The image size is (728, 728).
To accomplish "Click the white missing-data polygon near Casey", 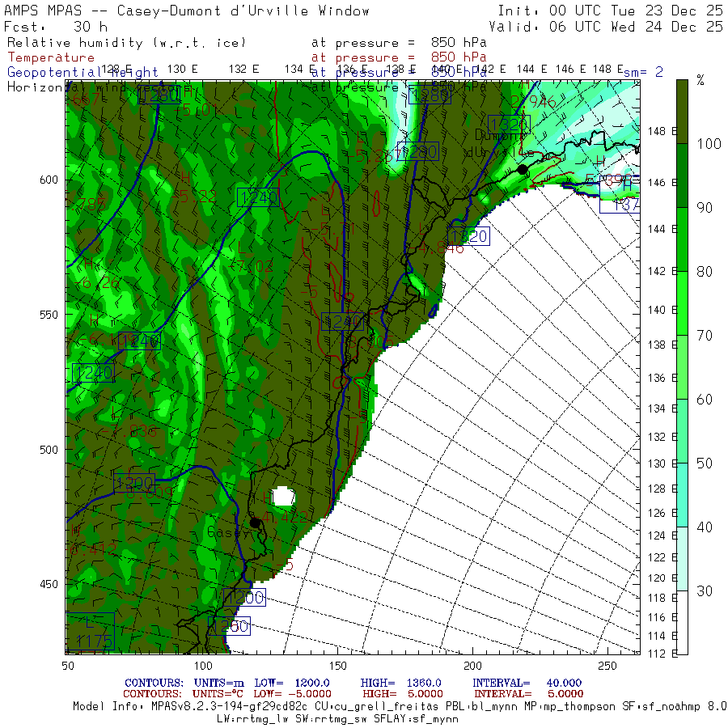I will click(x=283, y=497).
